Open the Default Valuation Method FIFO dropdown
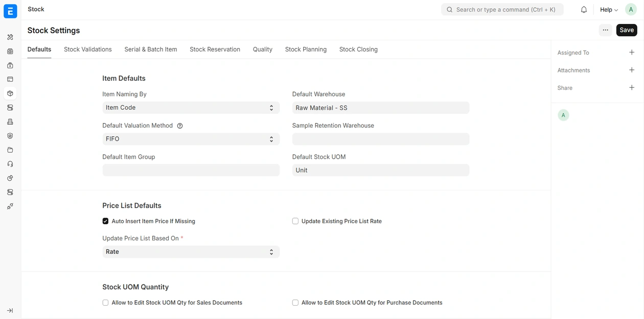The image size is (644, 319). [191, 139]
